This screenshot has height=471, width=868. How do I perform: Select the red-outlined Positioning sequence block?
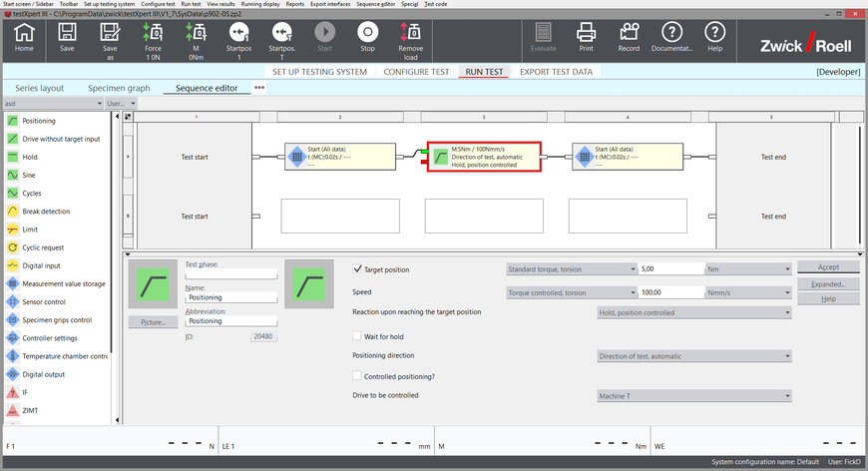tap(484, 158)
